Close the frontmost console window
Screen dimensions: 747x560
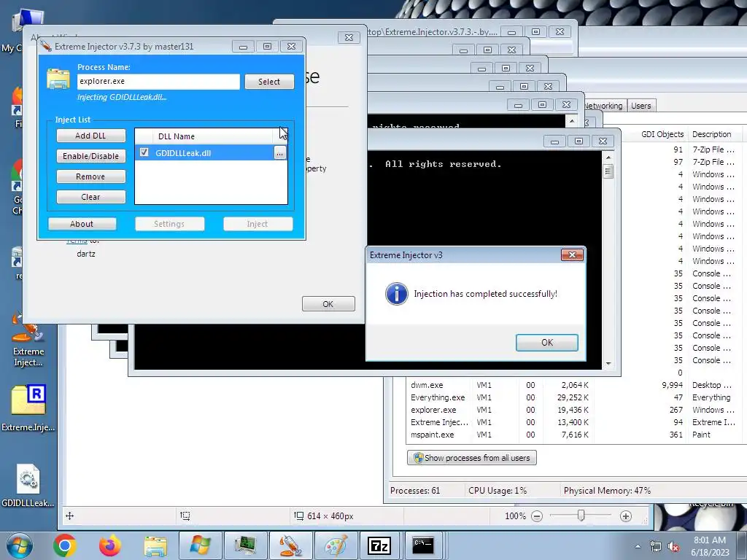(603, 141)
